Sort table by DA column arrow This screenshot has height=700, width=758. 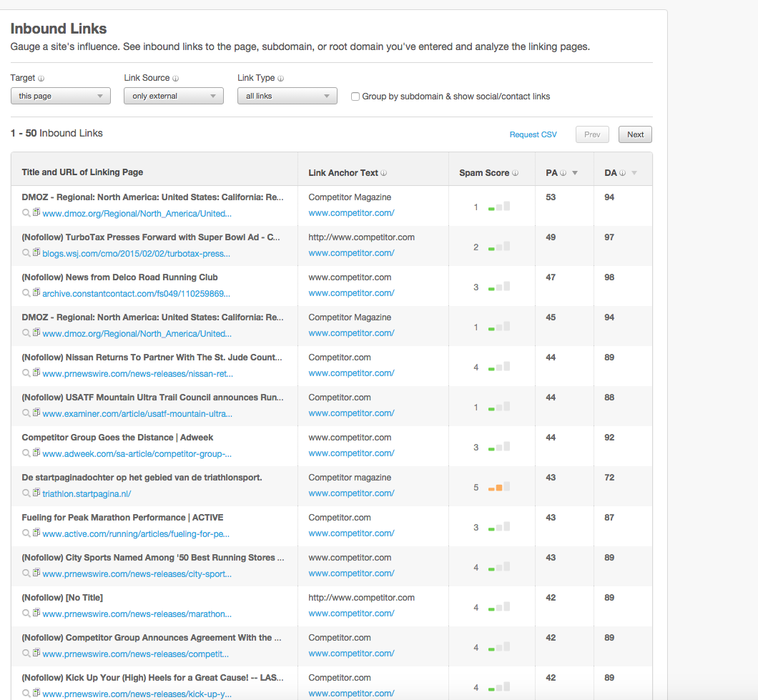tap(634, 173)
